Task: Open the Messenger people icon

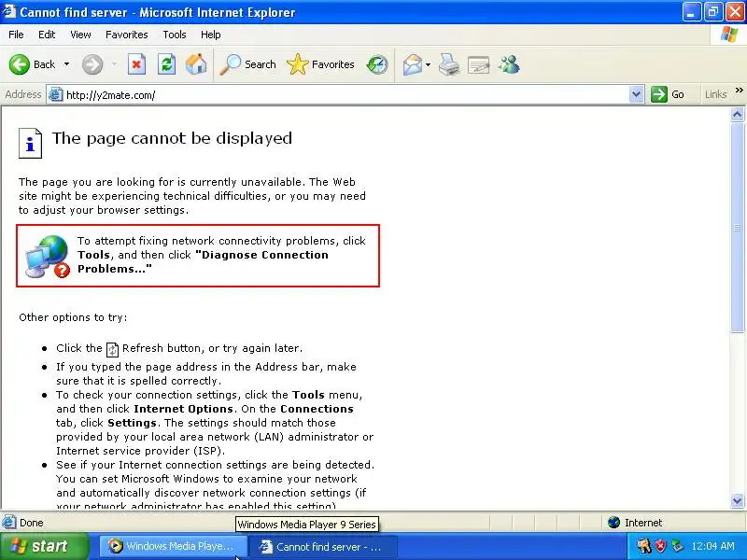Action: click(509, 64)
